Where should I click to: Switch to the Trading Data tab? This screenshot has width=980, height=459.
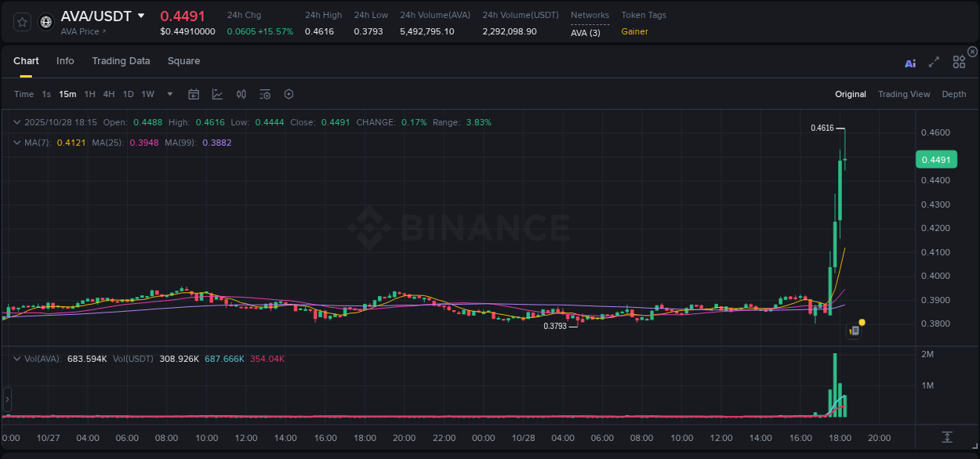121,61
